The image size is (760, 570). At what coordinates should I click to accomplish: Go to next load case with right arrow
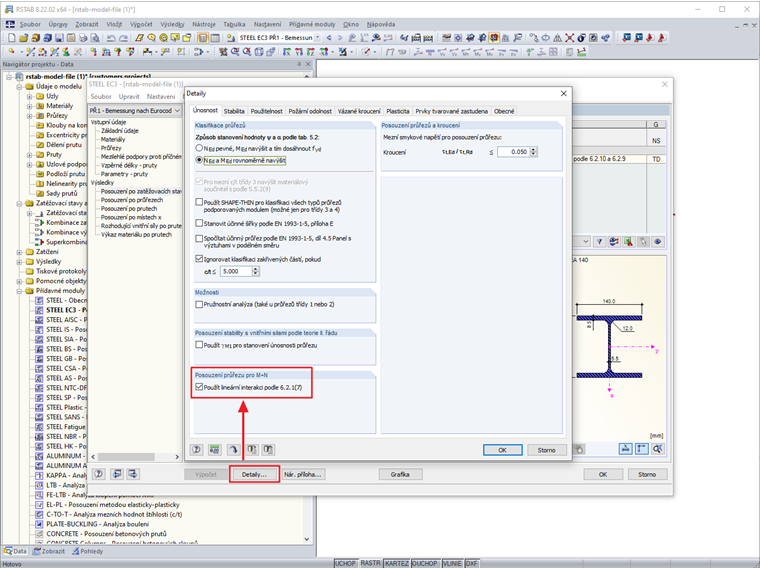click(340, 38)
